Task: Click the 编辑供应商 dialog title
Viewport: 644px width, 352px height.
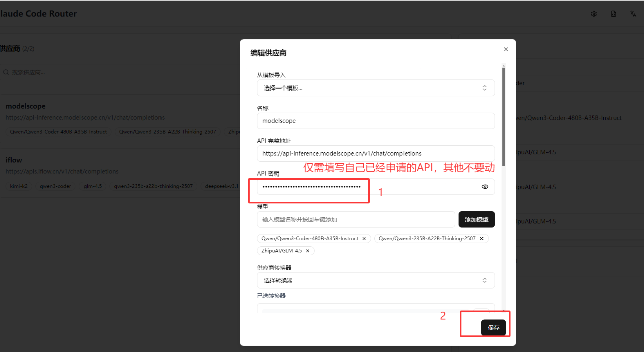Action: point(269,53)
